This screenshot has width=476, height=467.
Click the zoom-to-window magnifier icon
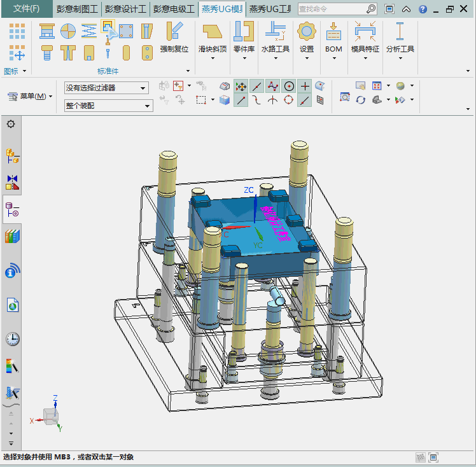[x=345, y=97]
